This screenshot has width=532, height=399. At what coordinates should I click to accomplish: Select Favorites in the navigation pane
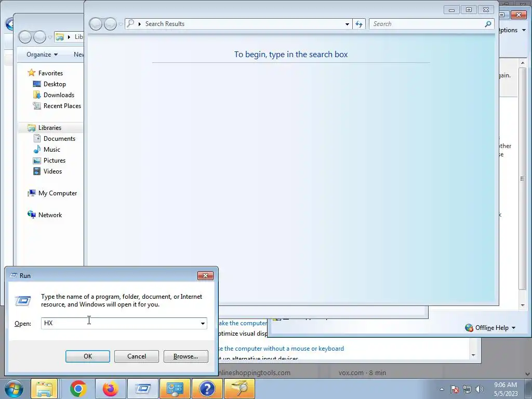tap(50, 73)
